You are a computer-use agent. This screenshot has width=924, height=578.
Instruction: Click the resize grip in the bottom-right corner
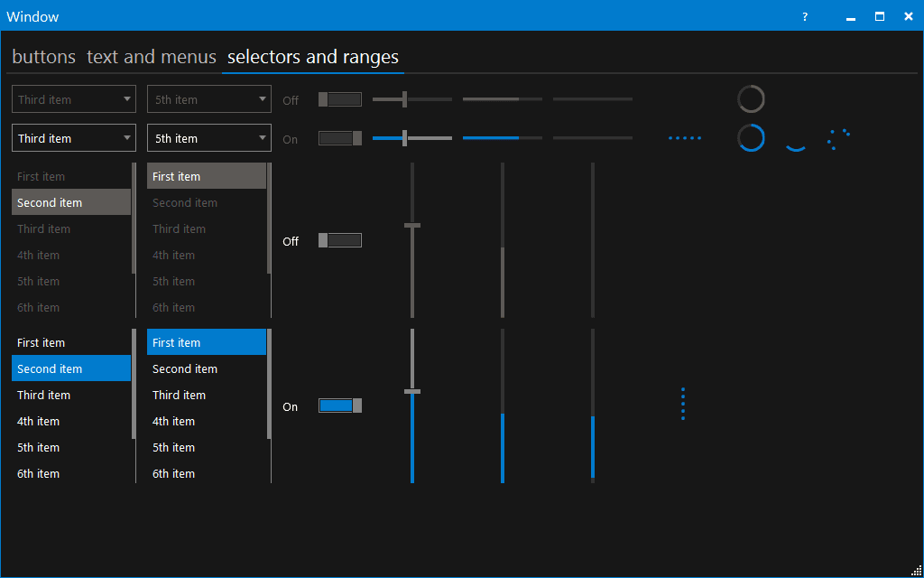pyautogui.click(x=916, y=570)
